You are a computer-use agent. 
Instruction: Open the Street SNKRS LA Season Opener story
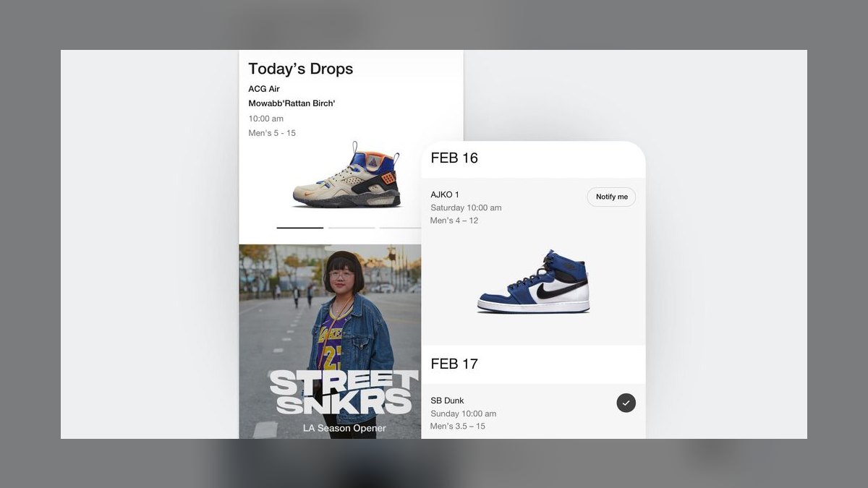(331, 341)
